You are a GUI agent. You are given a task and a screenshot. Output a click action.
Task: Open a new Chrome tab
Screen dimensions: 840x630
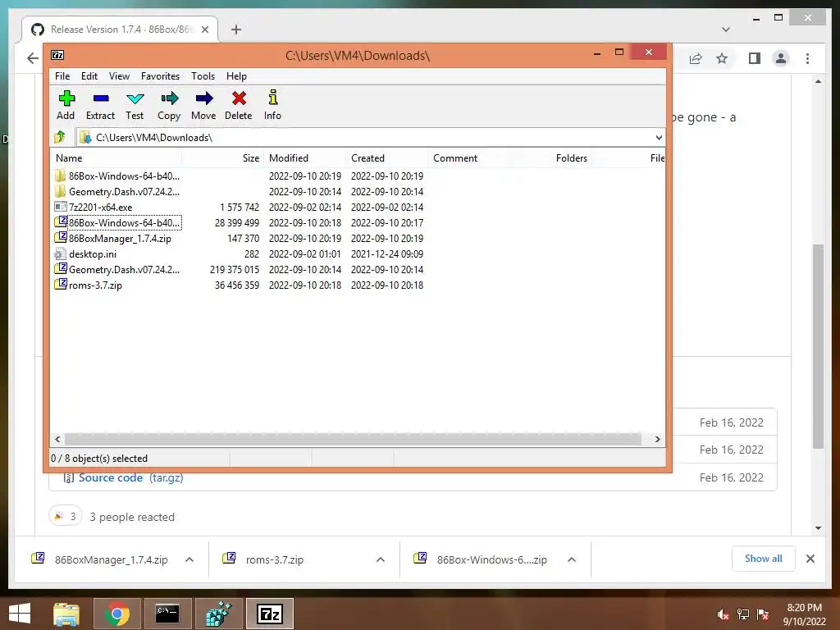point(236,30)
